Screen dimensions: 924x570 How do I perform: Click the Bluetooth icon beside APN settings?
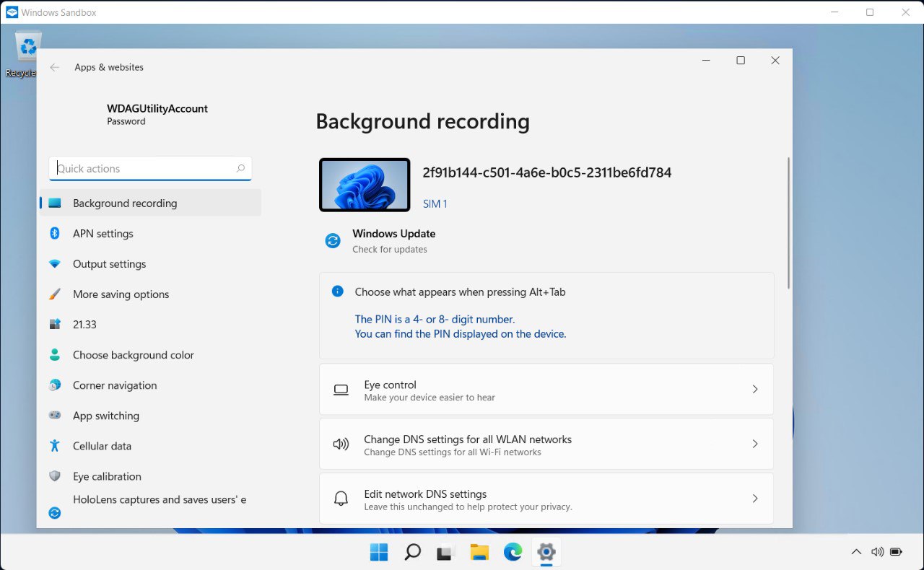55,233
